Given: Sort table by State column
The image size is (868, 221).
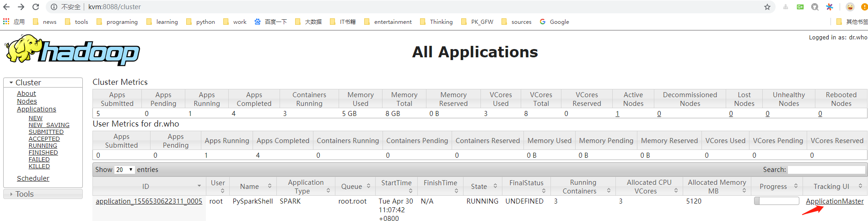Looking at the screenshot, I should pyautogui.click(x=483, y=186).
